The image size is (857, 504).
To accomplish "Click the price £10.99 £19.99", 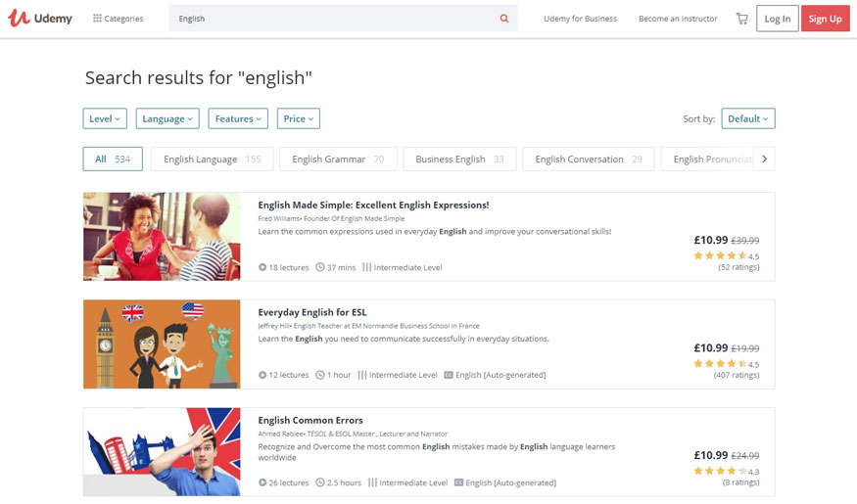I will [x=727, y=347].
